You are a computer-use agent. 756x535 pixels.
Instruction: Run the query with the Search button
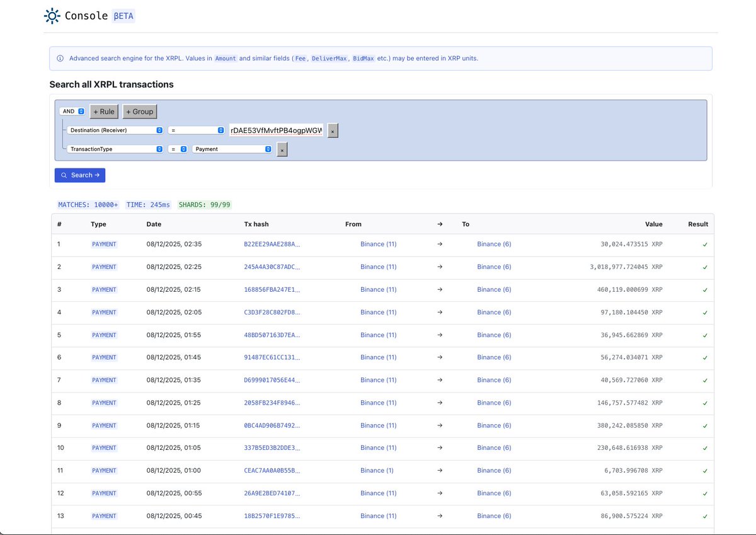click(80, 175)
